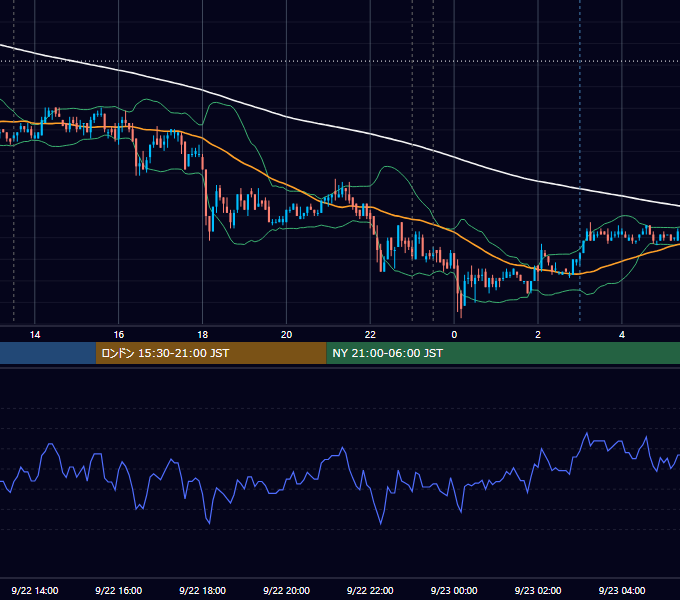The image size is (680, 600).
Task: Click the blue session bar before ロンドン
Action: (x=48, y=353)
